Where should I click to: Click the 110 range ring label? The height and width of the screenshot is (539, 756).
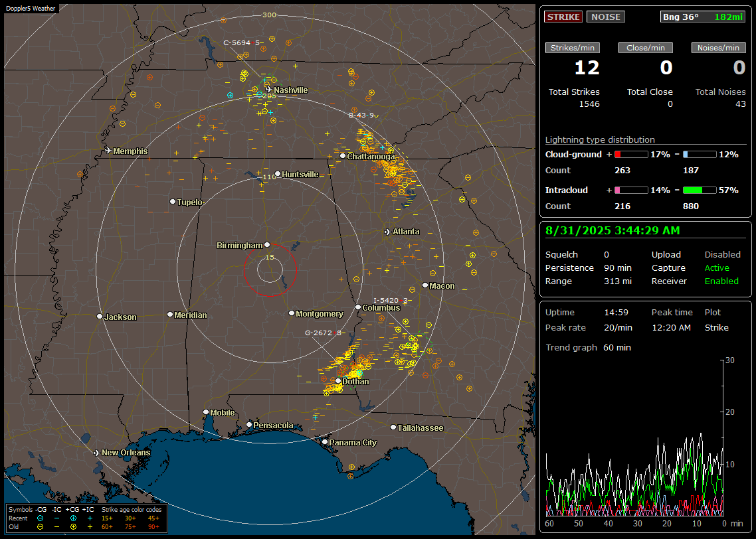(x=270, y=177)
